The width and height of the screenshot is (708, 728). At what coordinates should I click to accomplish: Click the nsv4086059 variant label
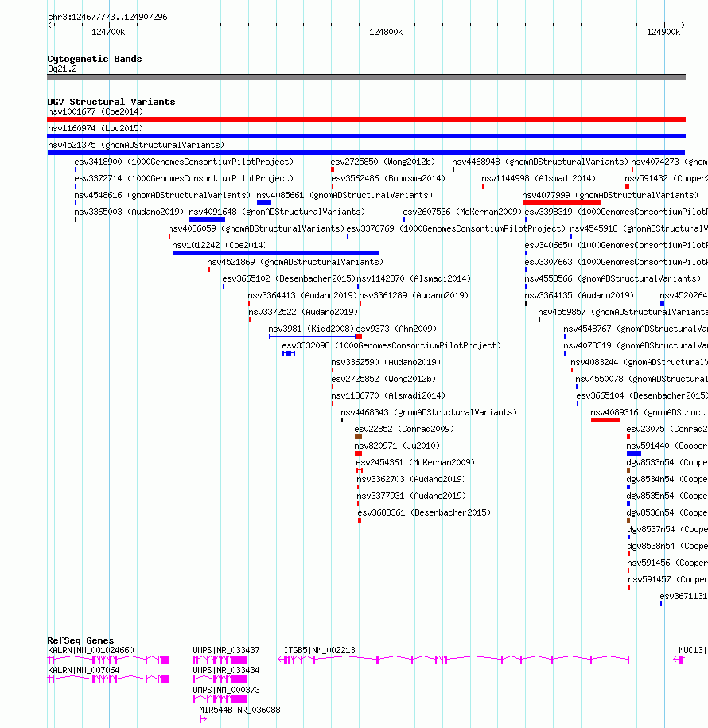pyautogui.click(x=256, y=228)
